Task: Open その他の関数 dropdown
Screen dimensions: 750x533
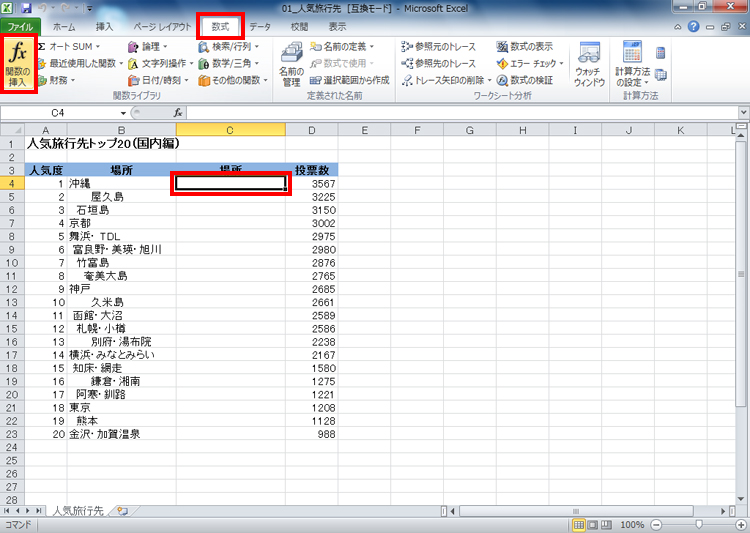Action: click(233, 80)
